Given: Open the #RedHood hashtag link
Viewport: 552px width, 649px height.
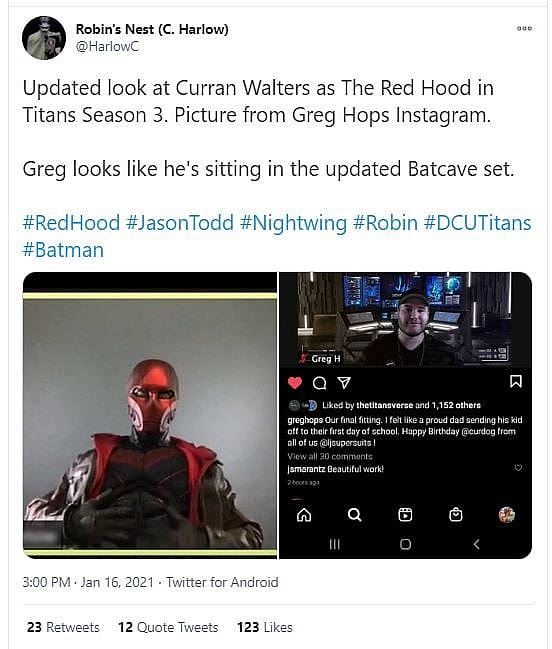Looking at the screenshot, I should [x=71, y=223].
